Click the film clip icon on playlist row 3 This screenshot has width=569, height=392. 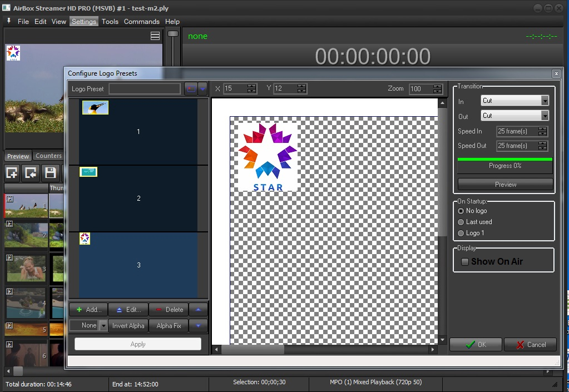click(x=10, y=258)
